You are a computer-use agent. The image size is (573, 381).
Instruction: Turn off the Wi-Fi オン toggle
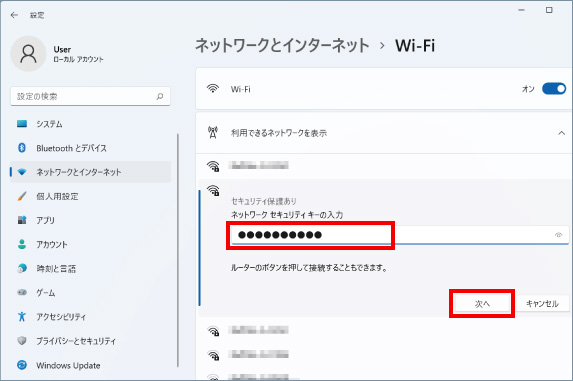(x=554, y=89)
